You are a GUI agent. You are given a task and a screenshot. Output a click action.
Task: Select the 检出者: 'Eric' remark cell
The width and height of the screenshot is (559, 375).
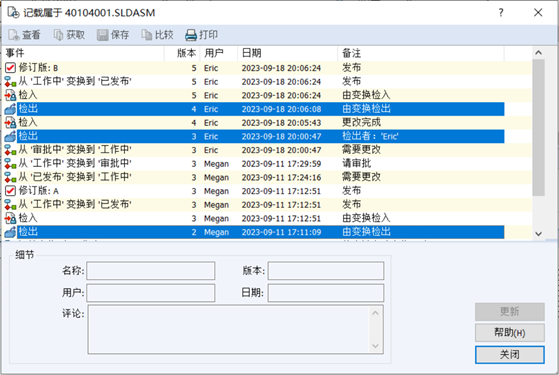[370, 136]
